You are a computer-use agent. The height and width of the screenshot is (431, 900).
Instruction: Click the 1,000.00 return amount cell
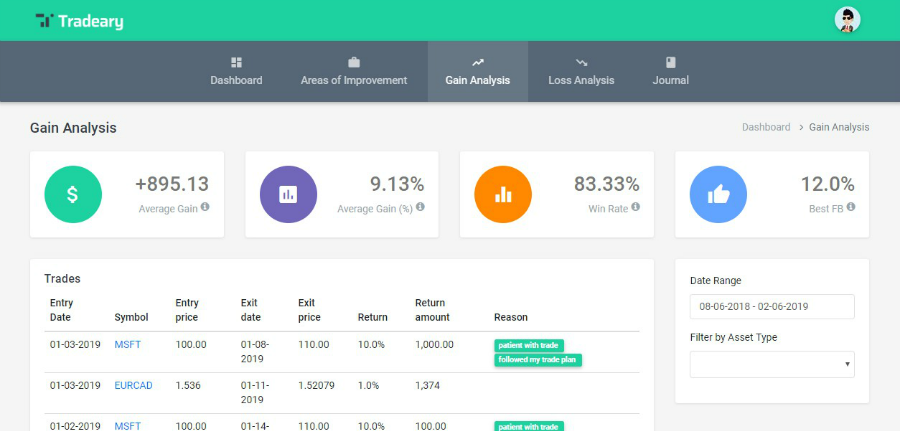point(435,345)
